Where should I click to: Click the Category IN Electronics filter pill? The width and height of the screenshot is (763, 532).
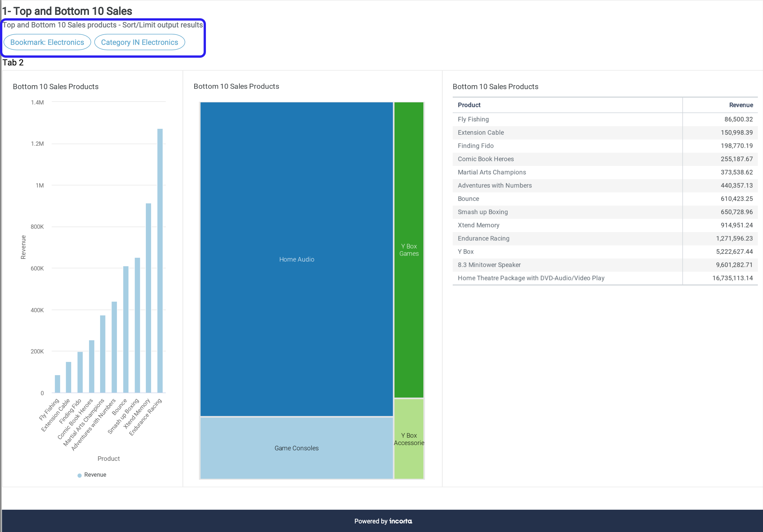[139, 42]
